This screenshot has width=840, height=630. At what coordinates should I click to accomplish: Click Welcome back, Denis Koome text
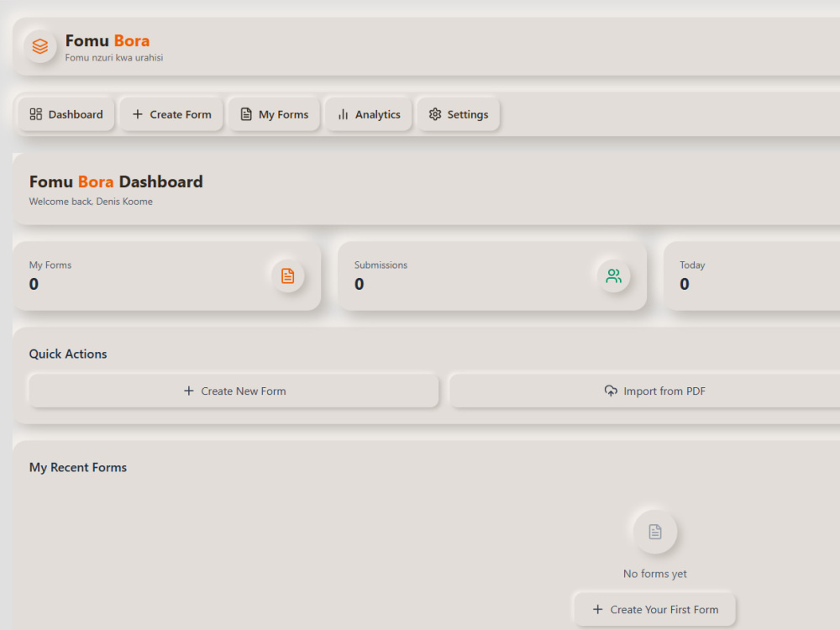[91, 202]
